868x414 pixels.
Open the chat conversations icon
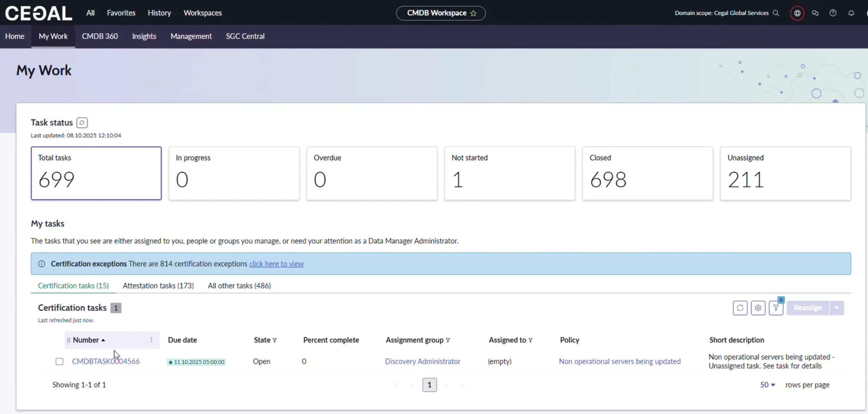pos(815,13)
